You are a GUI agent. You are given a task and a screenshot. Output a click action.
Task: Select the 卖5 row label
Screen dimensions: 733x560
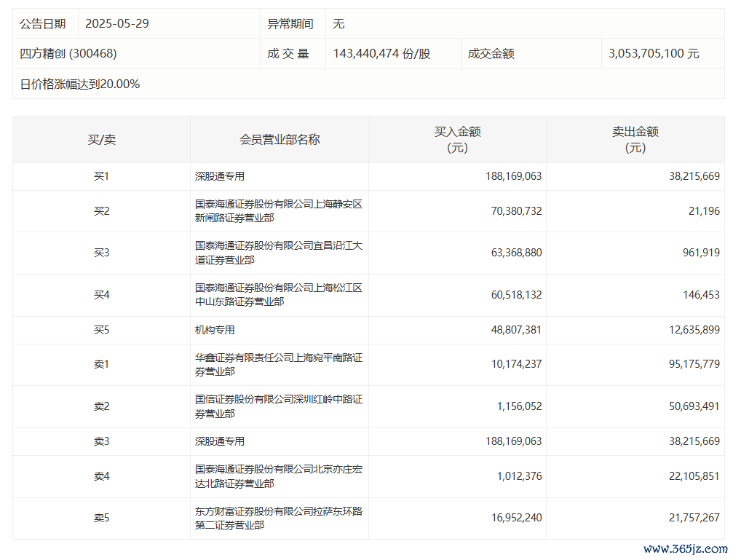101,518
